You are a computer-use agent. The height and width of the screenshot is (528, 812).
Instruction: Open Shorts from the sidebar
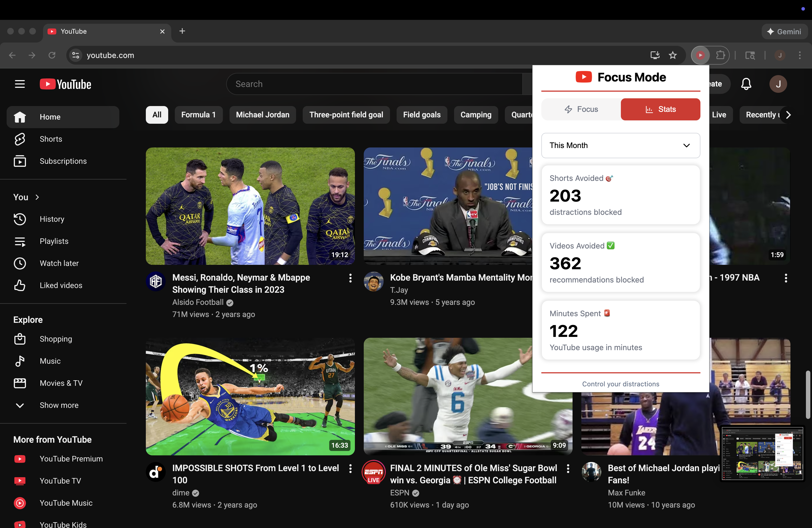point(51,139)
